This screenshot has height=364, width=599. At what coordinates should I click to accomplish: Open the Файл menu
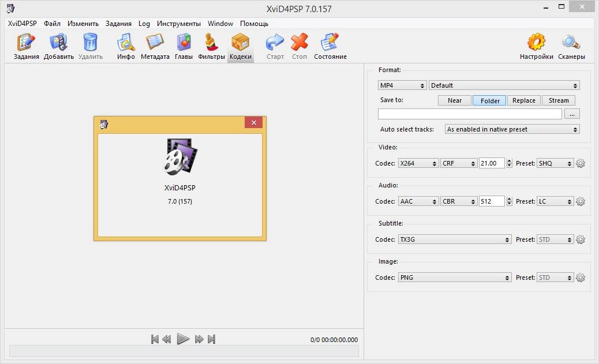52,23
